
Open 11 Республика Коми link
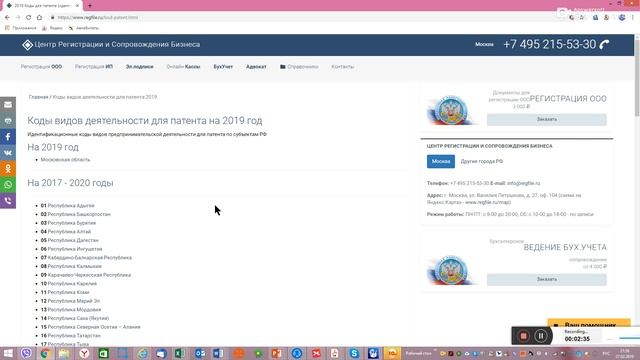pos(65,292)
